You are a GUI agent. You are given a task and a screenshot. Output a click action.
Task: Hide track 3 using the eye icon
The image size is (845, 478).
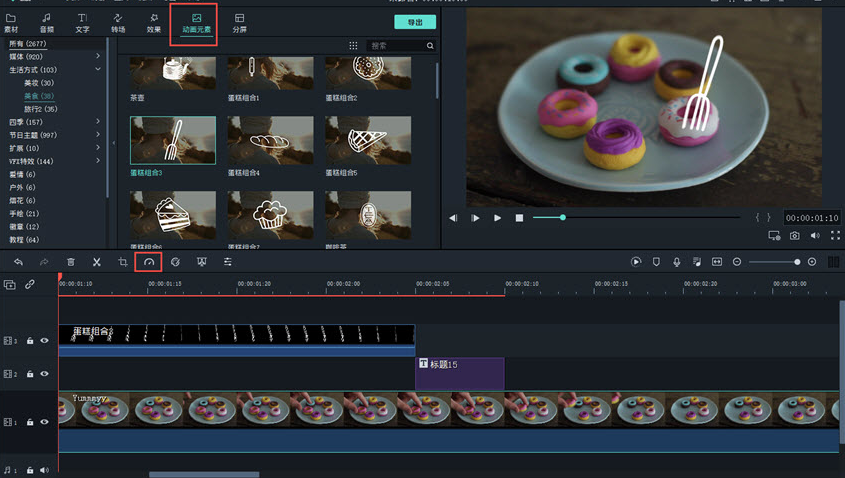[x=44, y=341]
